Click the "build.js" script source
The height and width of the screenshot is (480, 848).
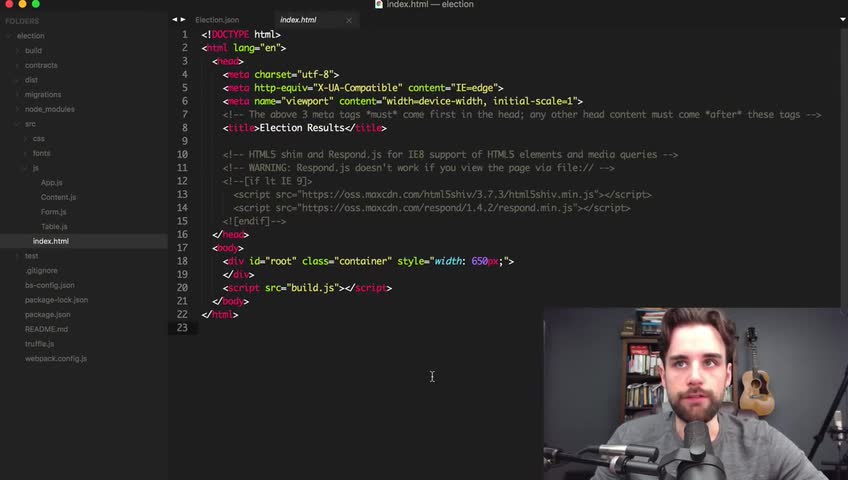click(313, 288)
